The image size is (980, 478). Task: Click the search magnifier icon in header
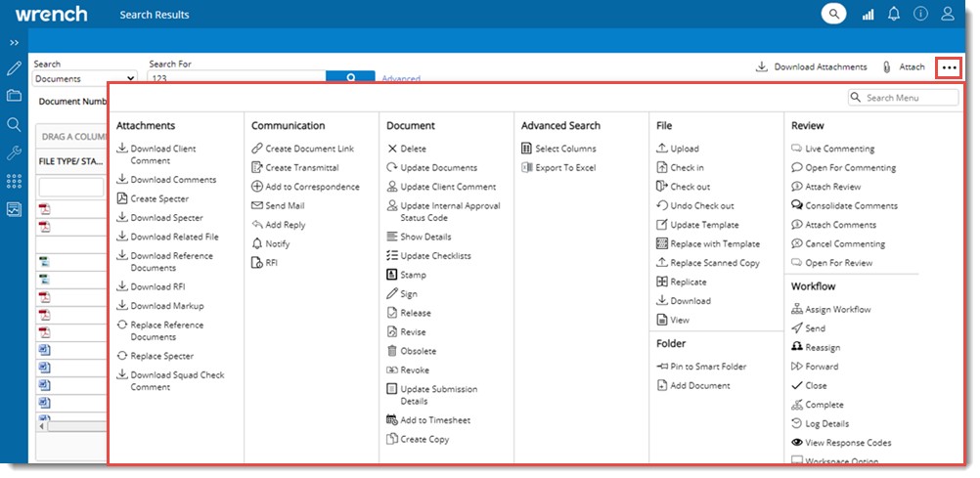[x=833, y=14]
